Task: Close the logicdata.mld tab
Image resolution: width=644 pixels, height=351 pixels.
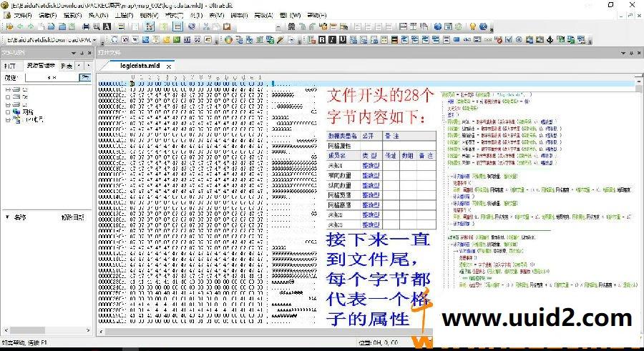Action: tap(169, 66)
